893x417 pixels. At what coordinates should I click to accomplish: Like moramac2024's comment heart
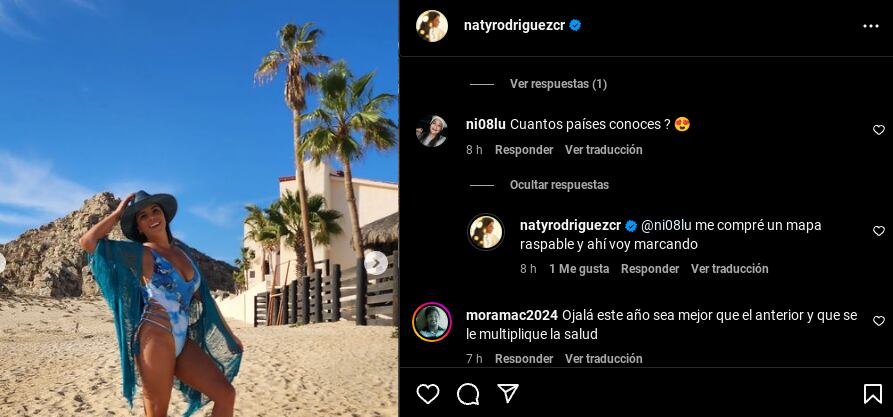pyautogui.click(x=879, y=321)
